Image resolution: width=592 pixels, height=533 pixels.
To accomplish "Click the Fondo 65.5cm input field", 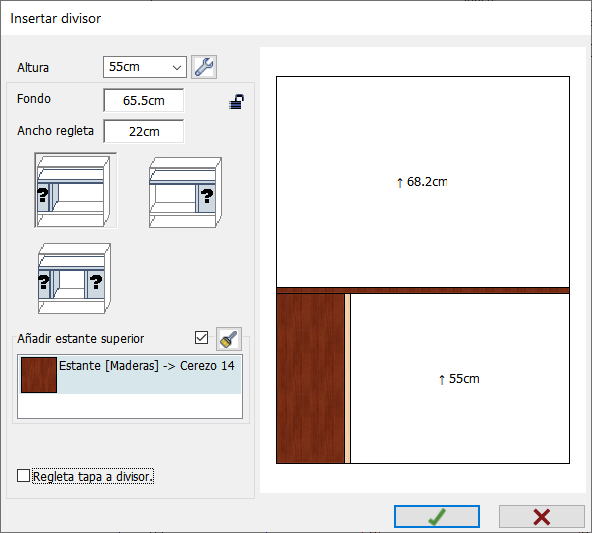I will point(143,100).
